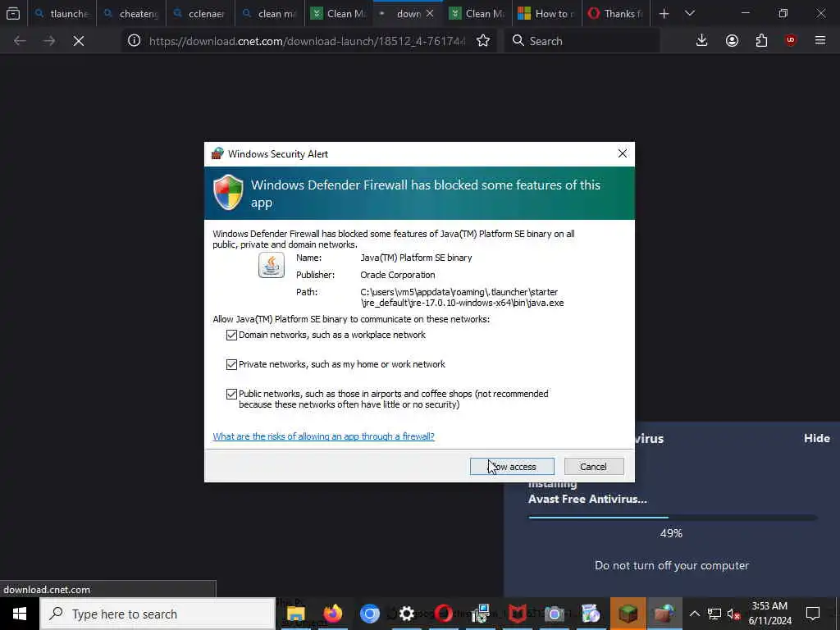The width and height of the screenshot is (840, 630).
Task: Uncheck the Public networks checkbox
Action: (231, 394)
